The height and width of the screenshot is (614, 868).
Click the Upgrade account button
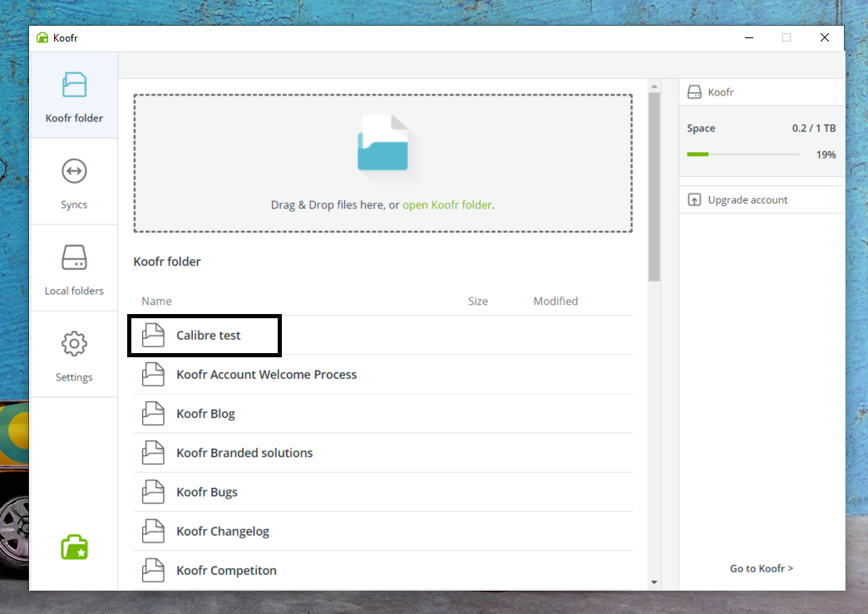[x=745, y=199]
